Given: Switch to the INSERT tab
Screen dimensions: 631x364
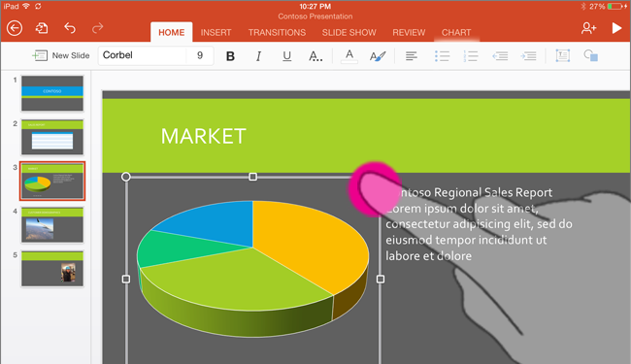Looking at the screenshot, I should point(216,33).
